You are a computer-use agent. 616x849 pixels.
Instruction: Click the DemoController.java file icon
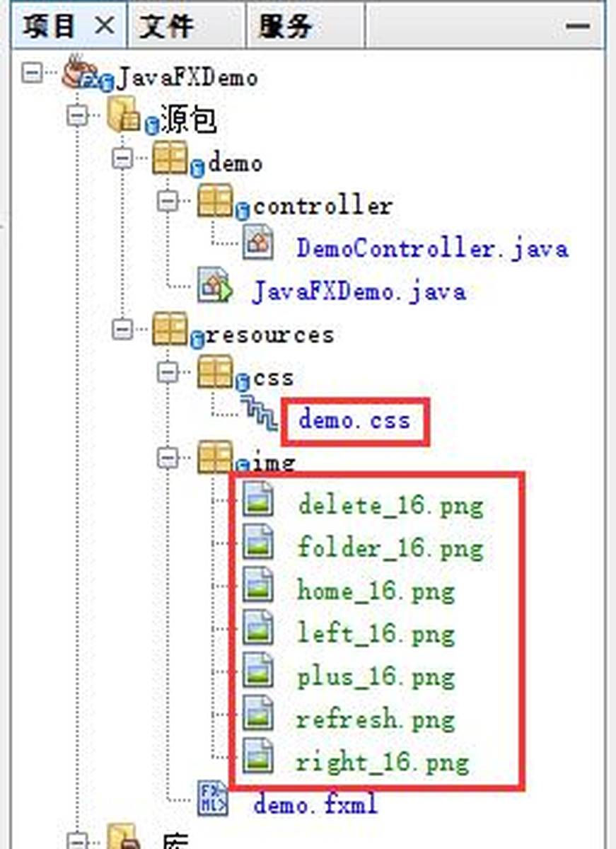(x=258, y=242)
